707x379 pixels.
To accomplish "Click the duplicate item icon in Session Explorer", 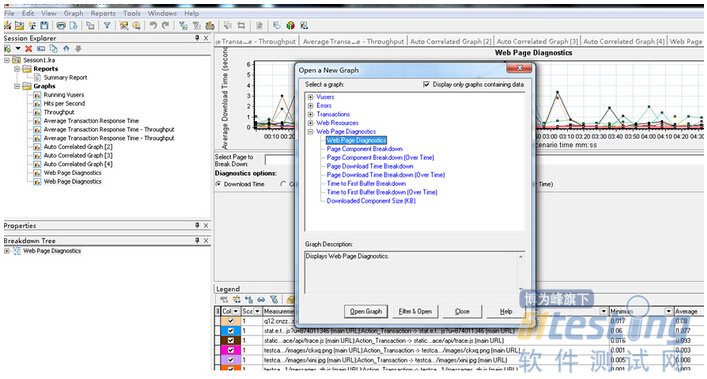I will click(x=54, y=49).
